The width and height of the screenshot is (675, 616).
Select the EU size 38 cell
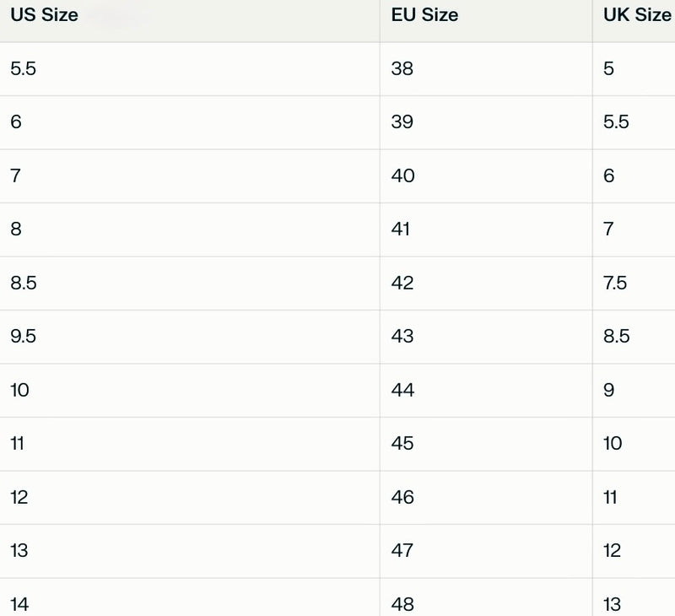(x=402, y=69)
